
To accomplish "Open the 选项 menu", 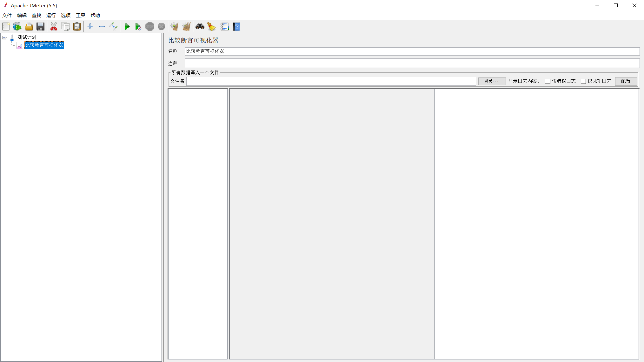I will [66, 16].
